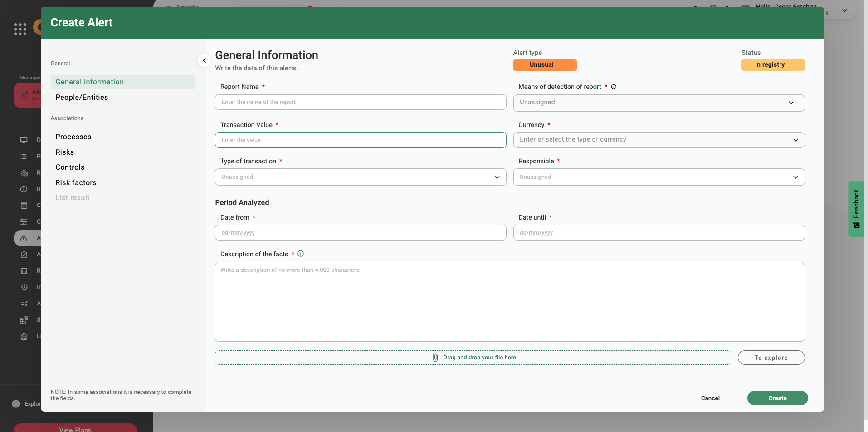
Task: Open Means of detection of report dropdown
Action: [658, 103]
